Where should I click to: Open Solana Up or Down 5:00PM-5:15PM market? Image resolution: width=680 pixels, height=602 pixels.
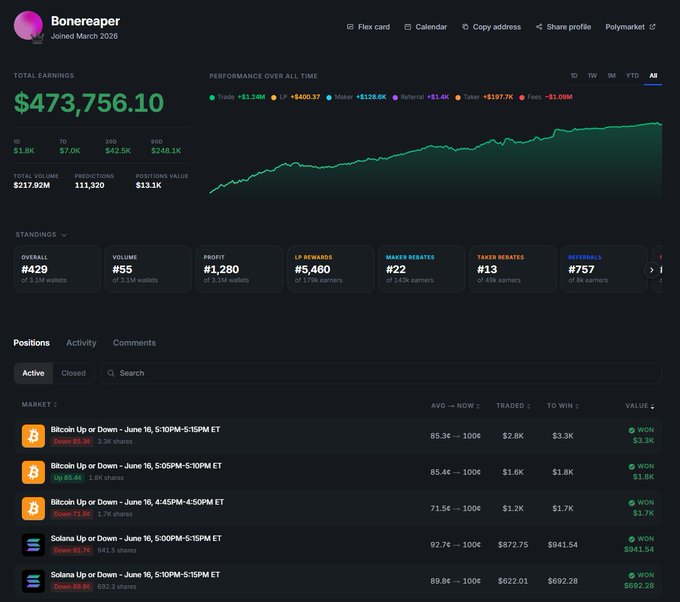coord(136,538)
